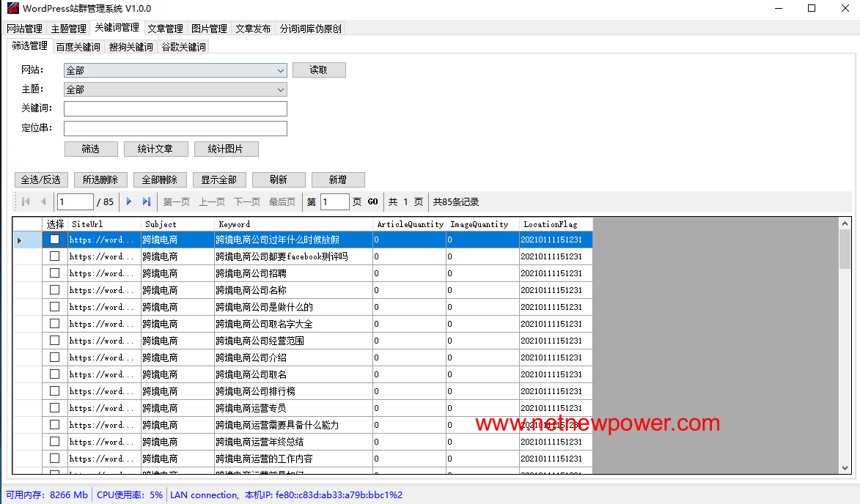Click the 全部删除 button

[160, 179]
